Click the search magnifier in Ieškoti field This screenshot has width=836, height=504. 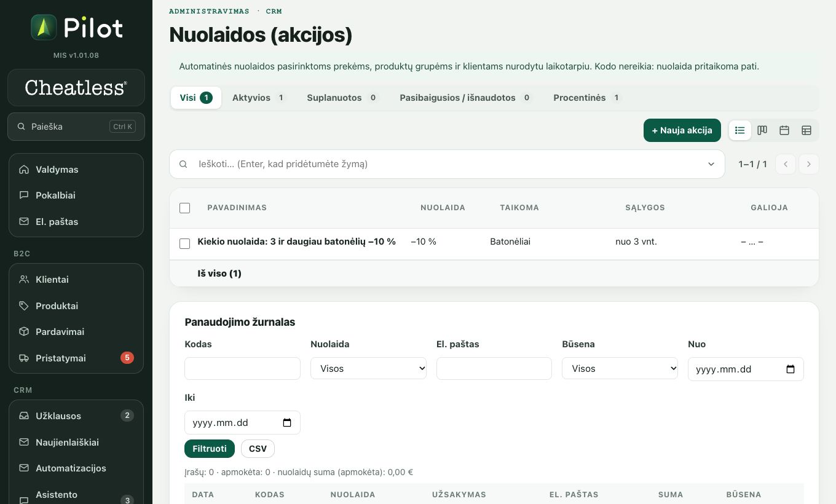[183, 164]
